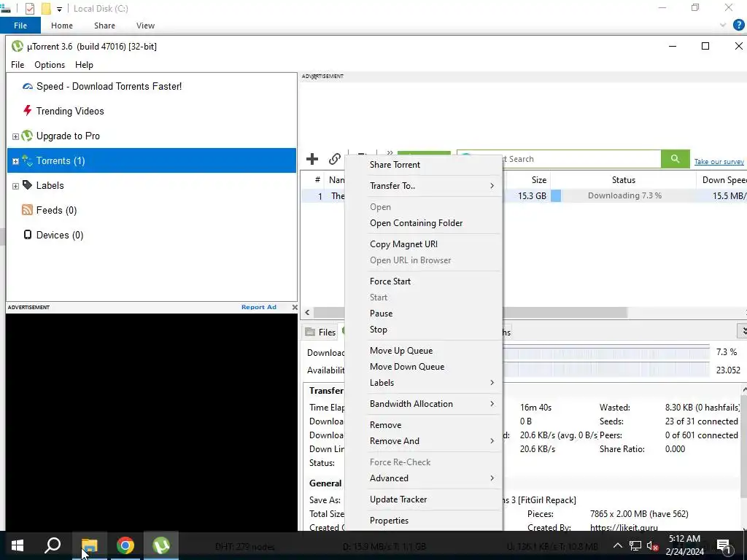Screen dimensions: 747x560
Task: Expand the Upgrade to Pro tree node
Action: (x=15, y=136)
